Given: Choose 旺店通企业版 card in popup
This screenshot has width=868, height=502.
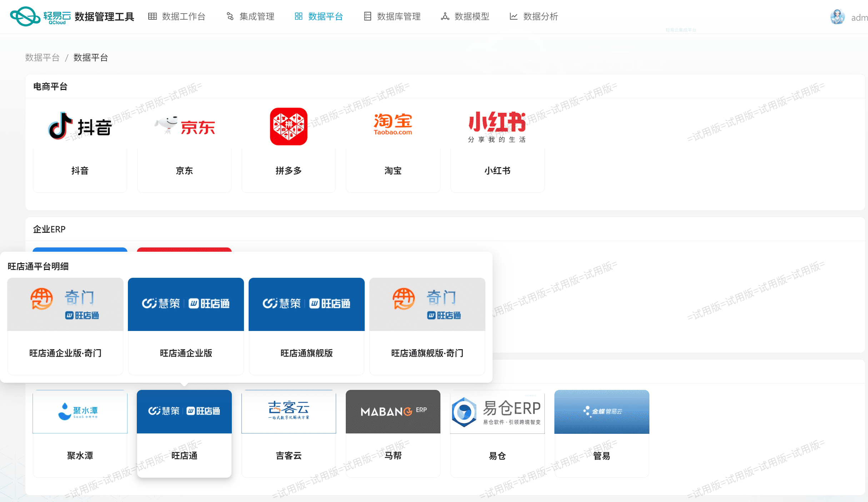Looking at the screenshot, I should tap(186, 326).
